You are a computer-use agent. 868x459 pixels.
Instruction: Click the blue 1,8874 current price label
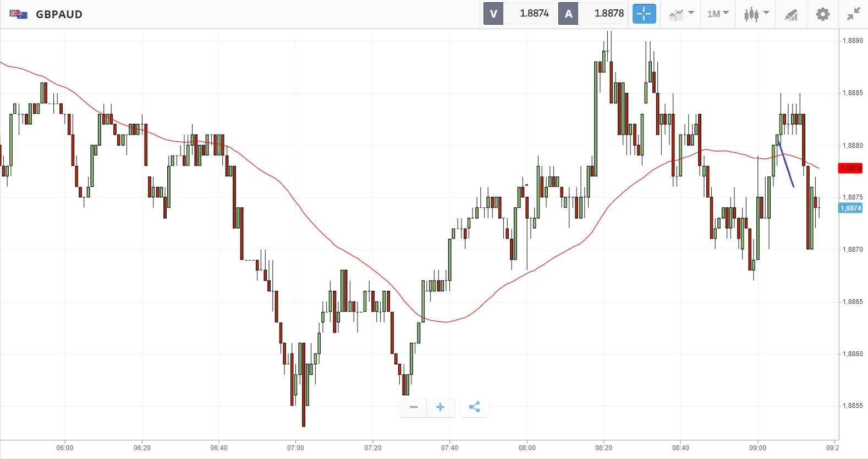pos(850,208)
